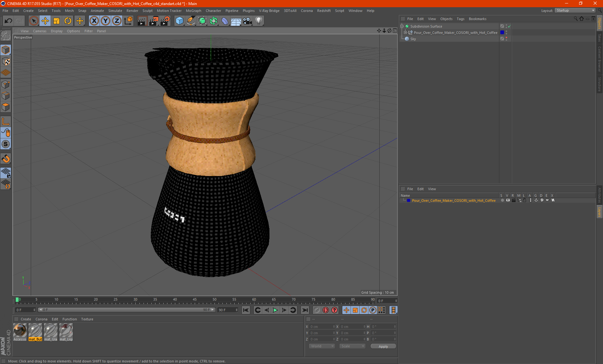The width and height of the screenshot is (603, 364).
Task: Click Make Editable icon in left toolbar
Action: point(6,36)
